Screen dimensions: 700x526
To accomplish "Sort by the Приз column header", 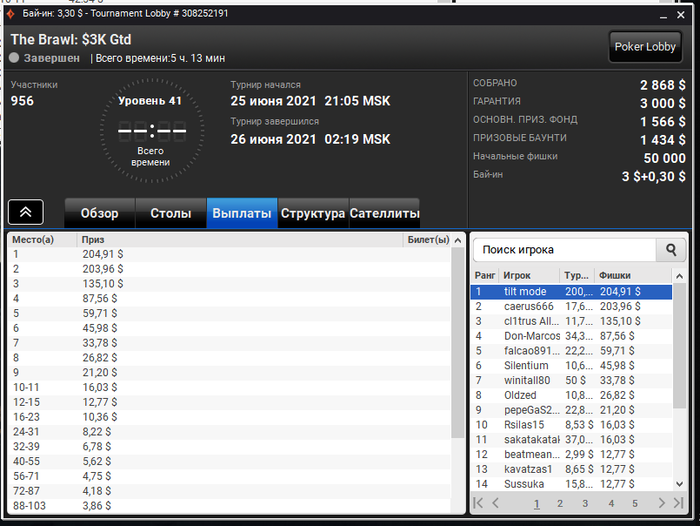I will 240,240.
